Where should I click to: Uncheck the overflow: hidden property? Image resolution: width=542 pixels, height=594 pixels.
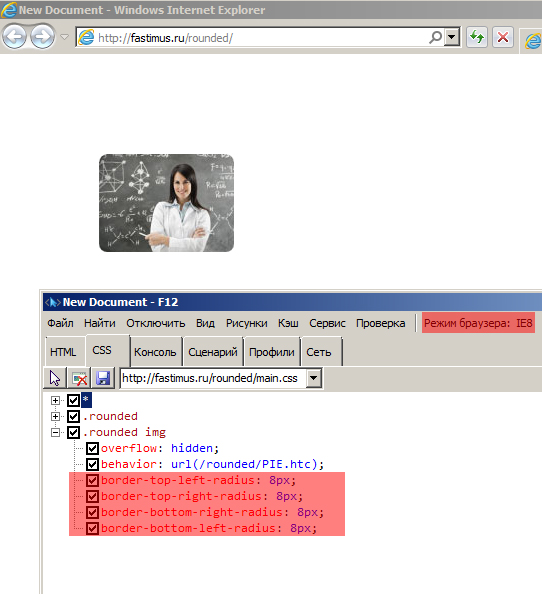pos(92,448)
